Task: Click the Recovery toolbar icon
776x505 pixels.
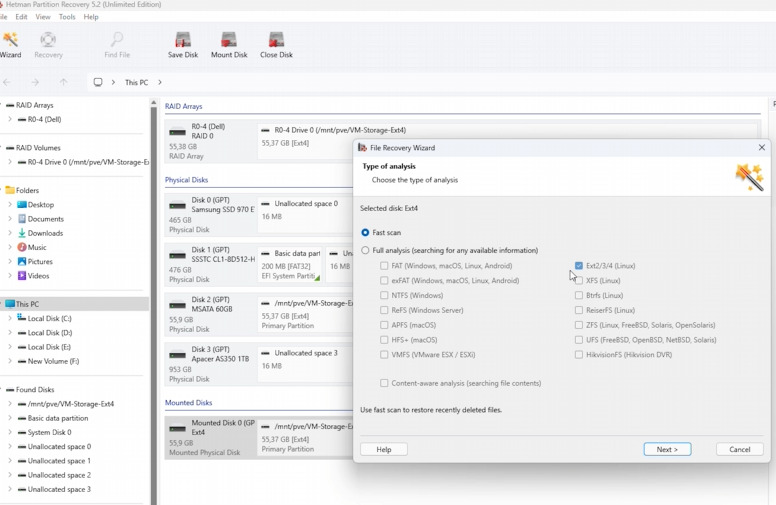Action: [x=48, y=45]
